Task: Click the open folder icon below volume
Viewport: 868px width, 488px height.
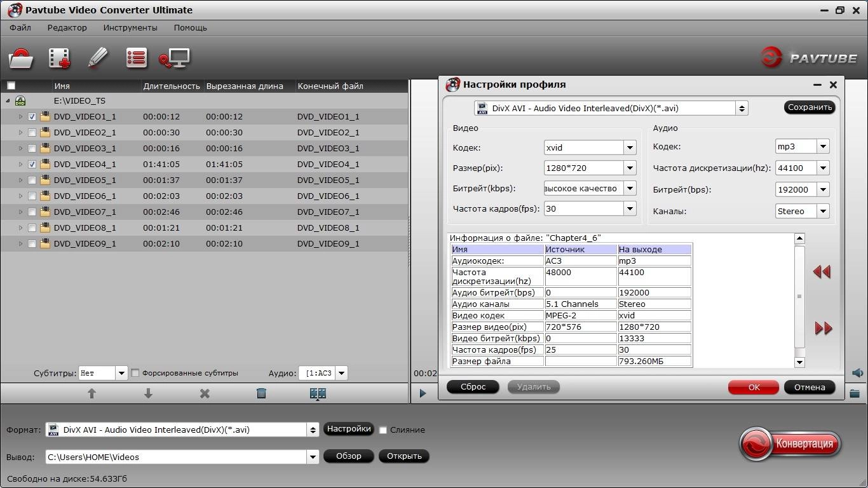Action: 855,394
